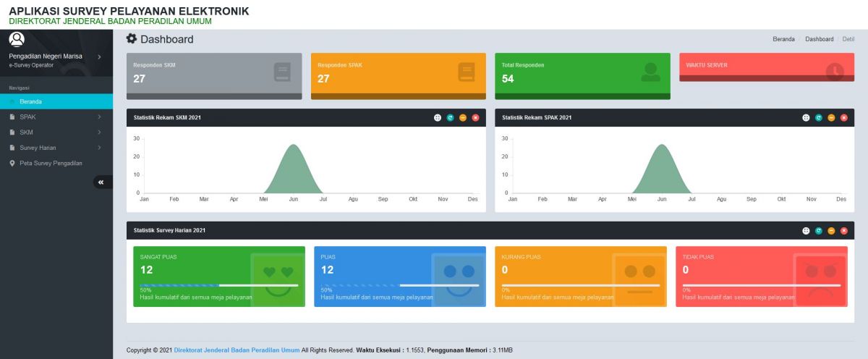
Task: Reload the Statistik Rekam SKM 2021 panel
Action: [x=450, y=117]
